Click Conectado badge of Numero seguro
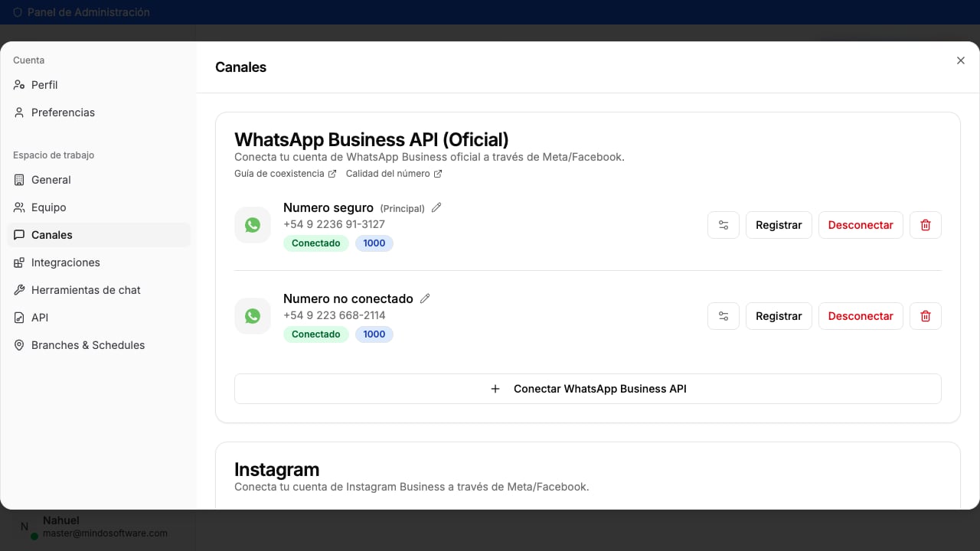 tap(316, 243)
